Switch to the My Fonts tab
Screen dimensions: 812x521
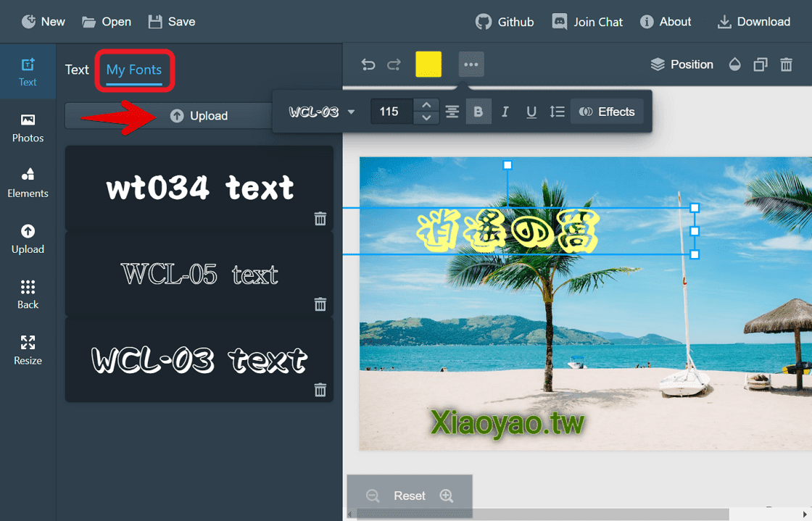click(x=134, y=70)
